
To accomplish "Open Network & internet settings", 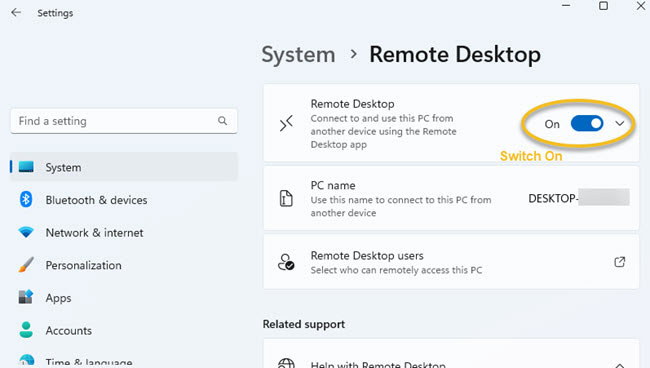I will [x=124, y=232].
